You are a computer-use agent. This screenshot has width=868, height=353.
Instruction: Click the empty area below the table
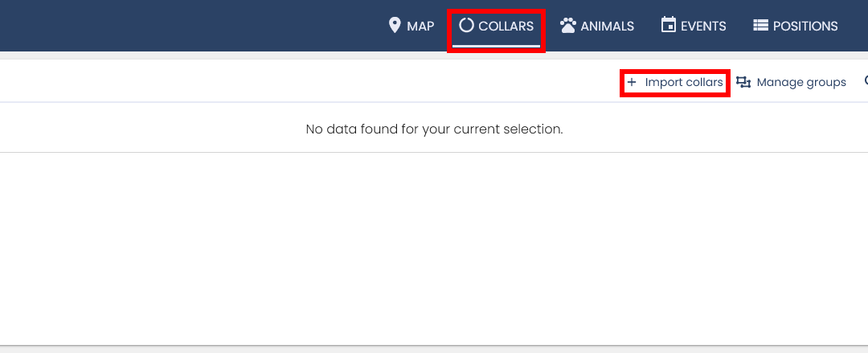[434, 249]
